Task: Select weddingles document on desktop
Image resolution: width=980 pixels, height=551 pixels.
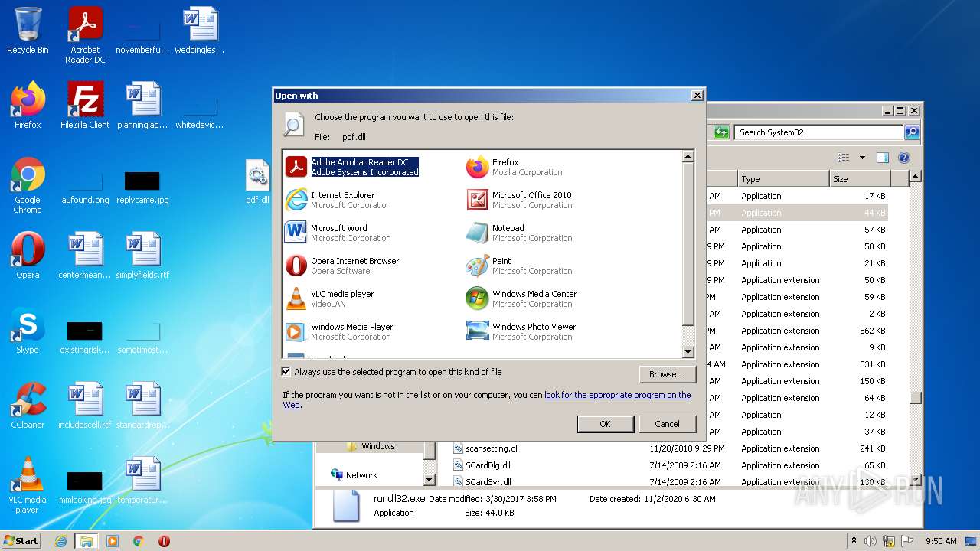Action: click(x=200, y=31)
